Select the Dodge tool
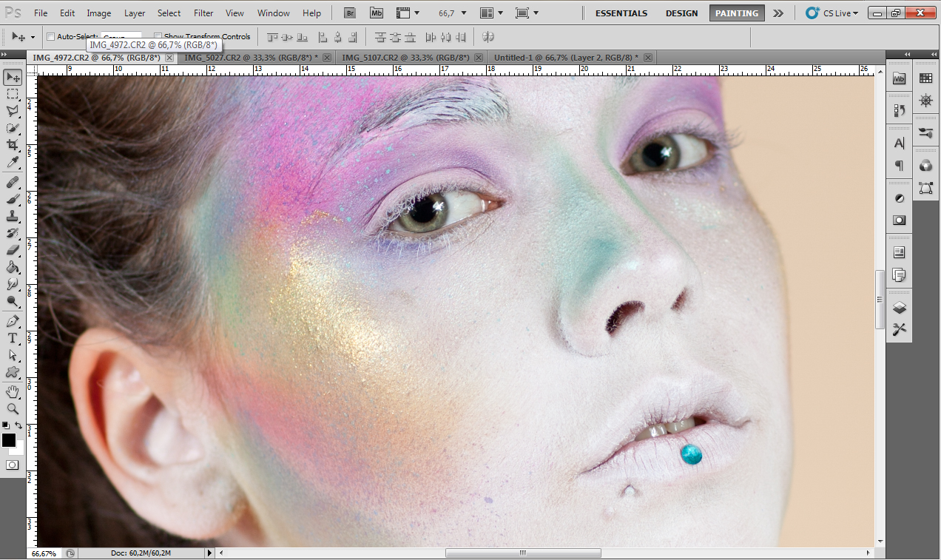The image size is (941, 560). [13, 301]
